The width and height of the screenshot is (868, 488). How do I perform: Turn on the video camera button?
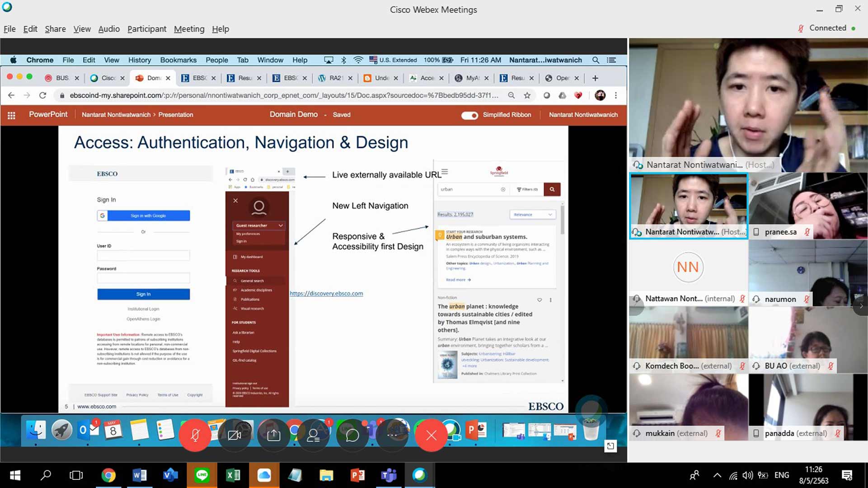(234, 435)
